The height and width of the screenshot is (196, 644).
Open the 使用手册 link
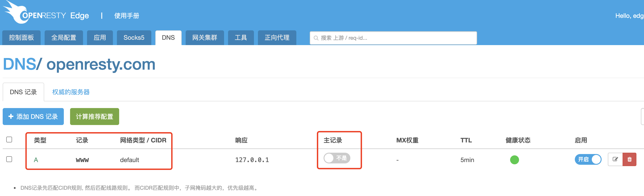click(127, 16)
